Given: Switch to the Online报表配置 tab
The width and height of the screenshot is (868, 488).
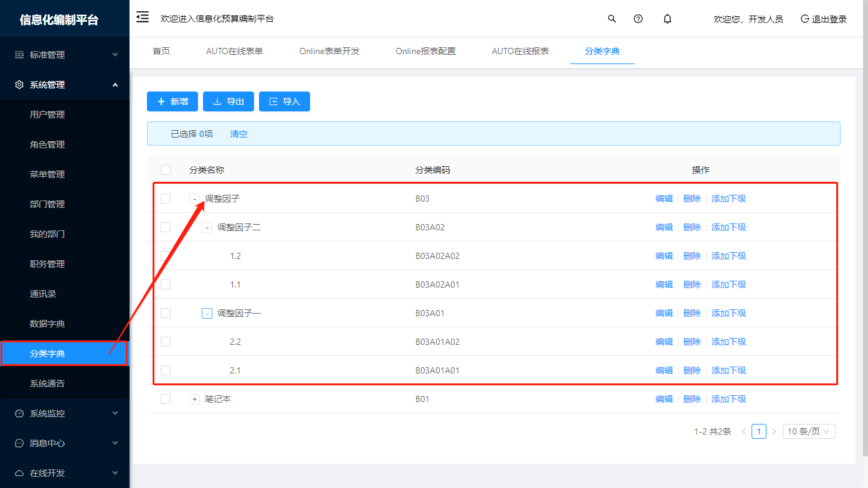Looking at the screenshot, I should 425,52.
